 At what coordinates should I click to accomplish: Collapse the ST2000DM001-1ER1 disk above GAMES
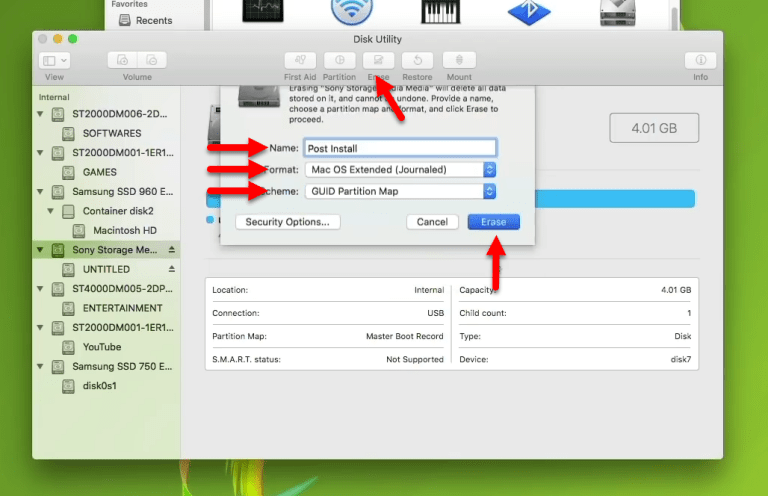(40, 153)
